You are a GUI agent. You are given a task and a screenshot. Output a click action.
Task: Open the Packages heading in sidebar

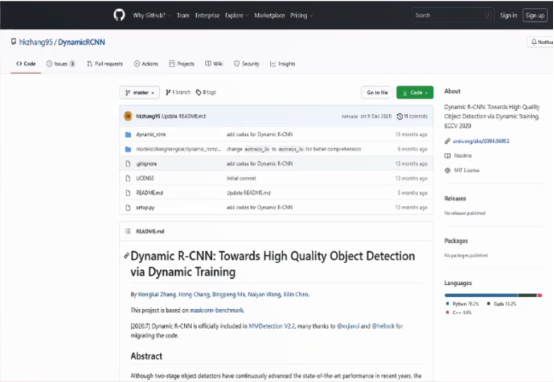tap(456, 241)
